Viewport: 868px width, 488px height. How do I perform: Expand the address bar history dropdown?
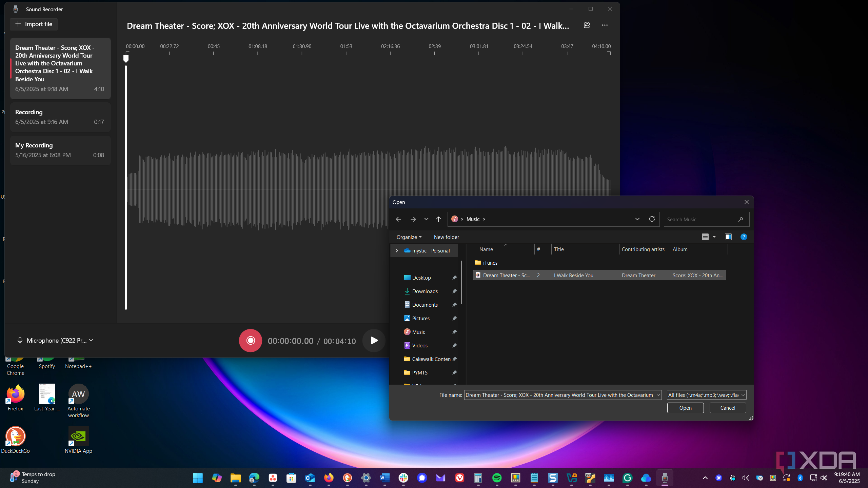tap(637, 219)
